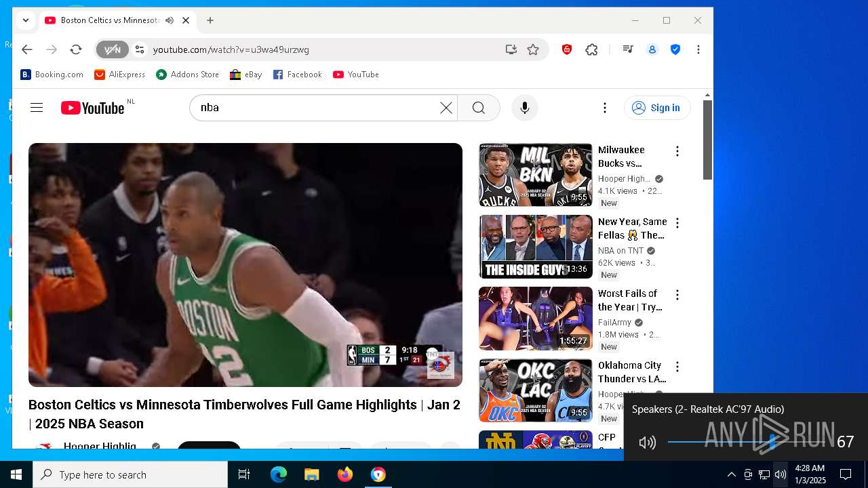Open the media controls icon
This screenshot has width=868, height=488.
[x=628, y=49]
